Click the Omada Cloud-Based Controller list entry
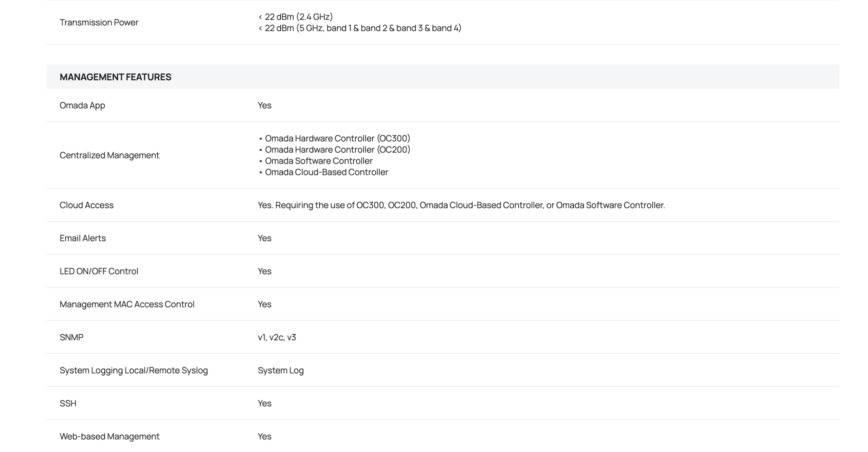The width and height of the screenshot is (868, 452). tap(326, 172)
